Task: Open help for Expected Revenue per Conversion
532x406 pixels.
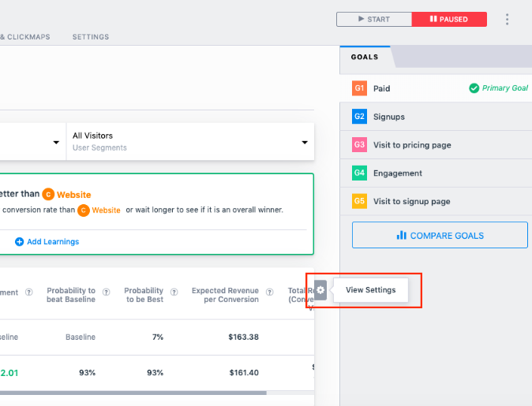Action: click(270, 292)
